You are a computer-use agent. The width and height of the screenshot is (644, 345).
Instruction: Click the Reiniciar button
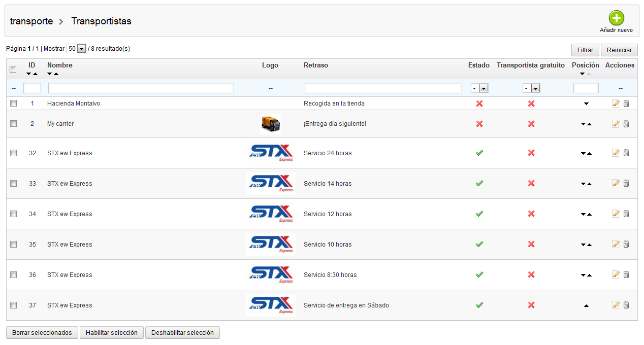[x=619, y=50]
